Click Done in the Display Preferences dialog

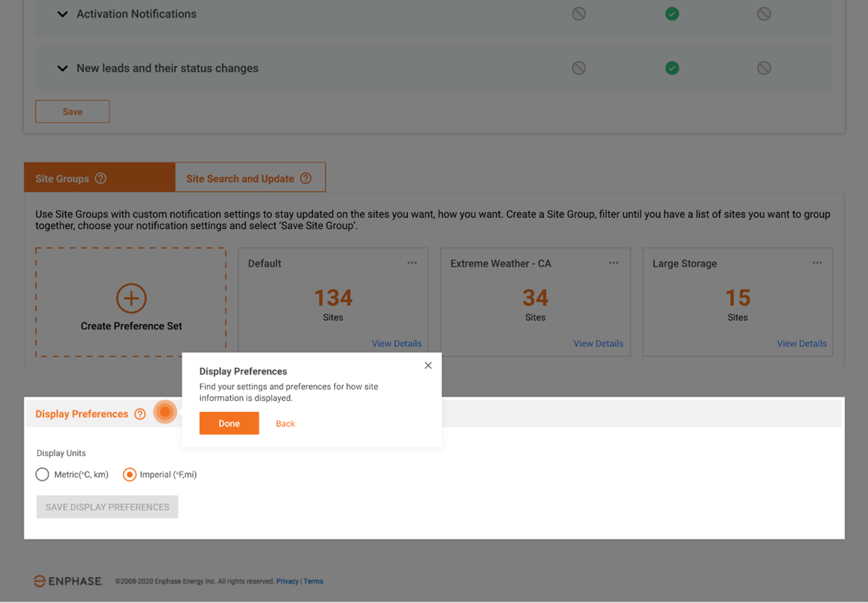coord(229,423)
